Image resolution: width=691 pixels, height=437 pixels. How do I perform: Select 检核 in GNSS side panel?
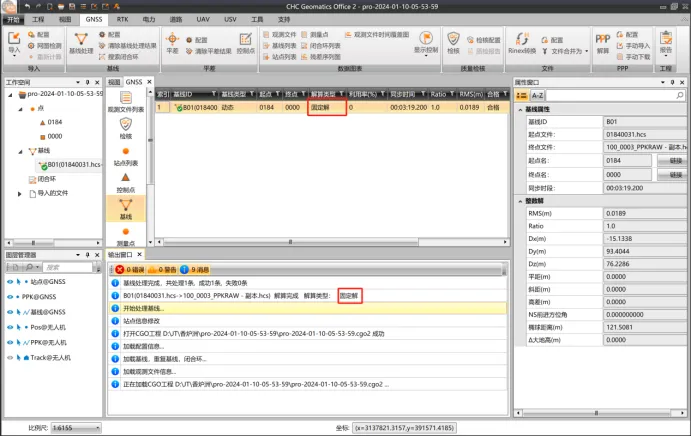tap(126, 129)
